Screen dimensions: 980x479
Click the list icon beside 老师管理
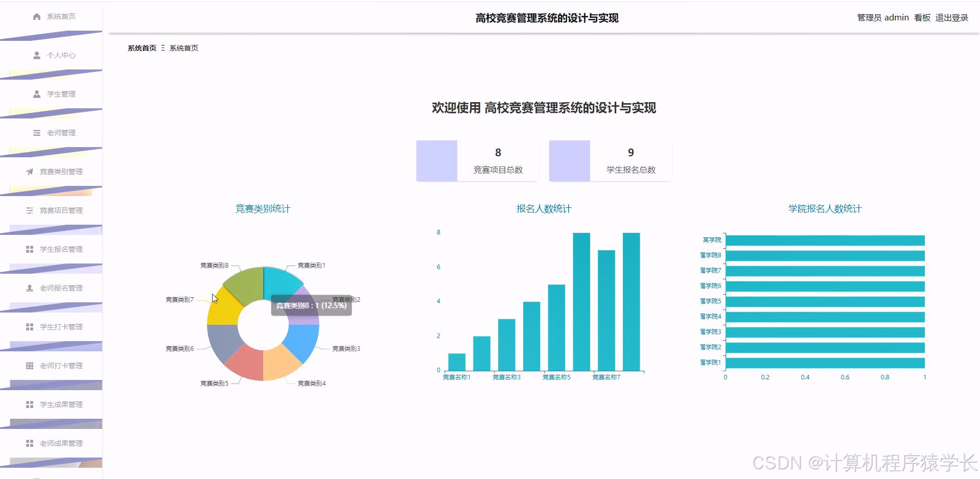click(37, 133)
